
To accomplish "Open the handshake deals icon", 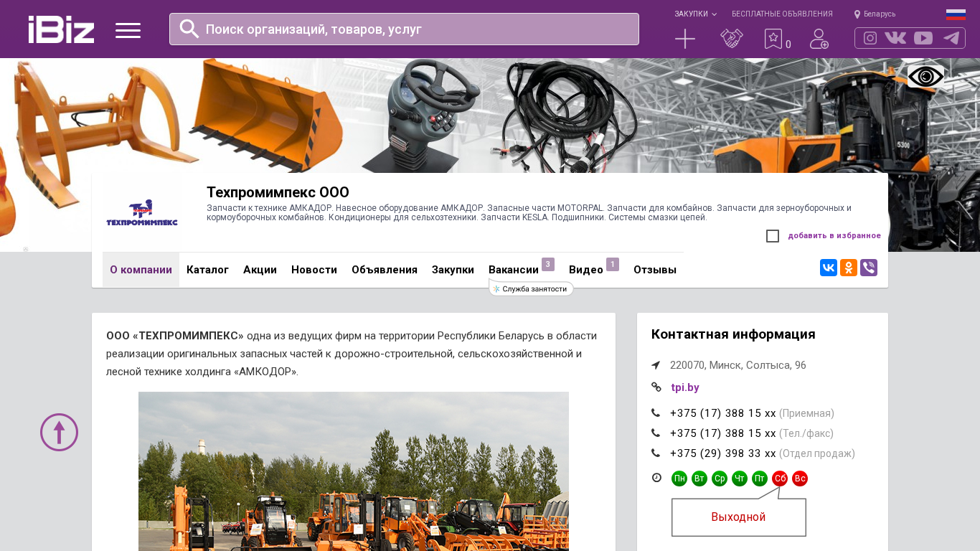I will (x=732, y=39).
